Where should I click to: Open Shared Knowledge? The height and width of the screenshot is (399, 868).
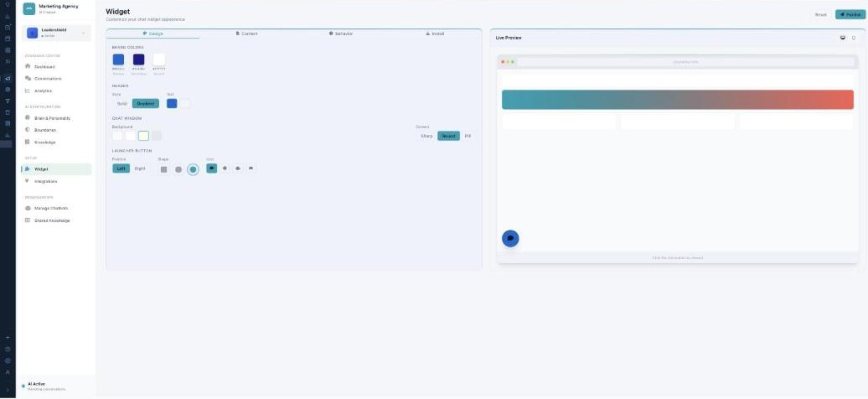point(56,220)
